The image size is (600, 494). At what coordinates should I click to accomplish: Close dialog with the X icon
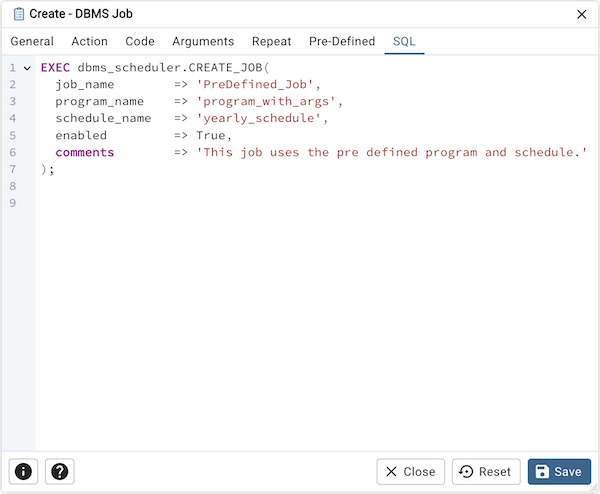click(582, 14)
